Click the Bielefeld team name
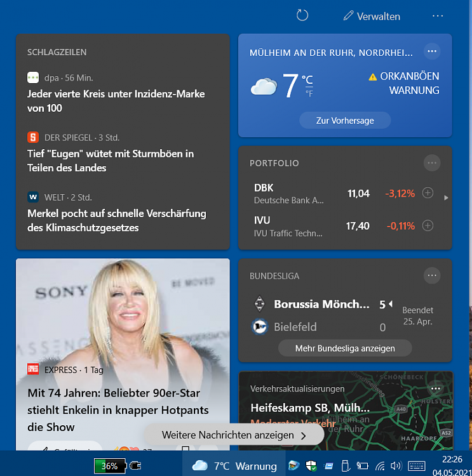This screenshot has width=472, height=476. tap(295, 327)
